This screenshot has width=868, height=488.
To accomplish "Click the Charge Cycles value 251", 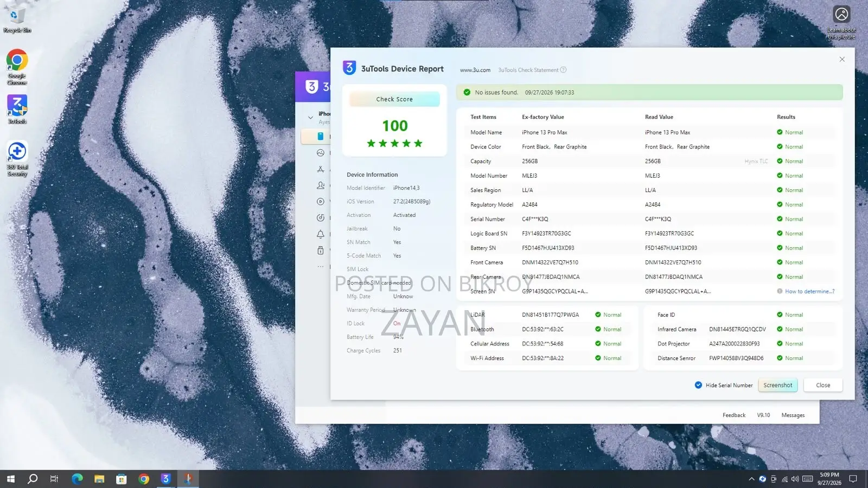I will tap(398, 350).
